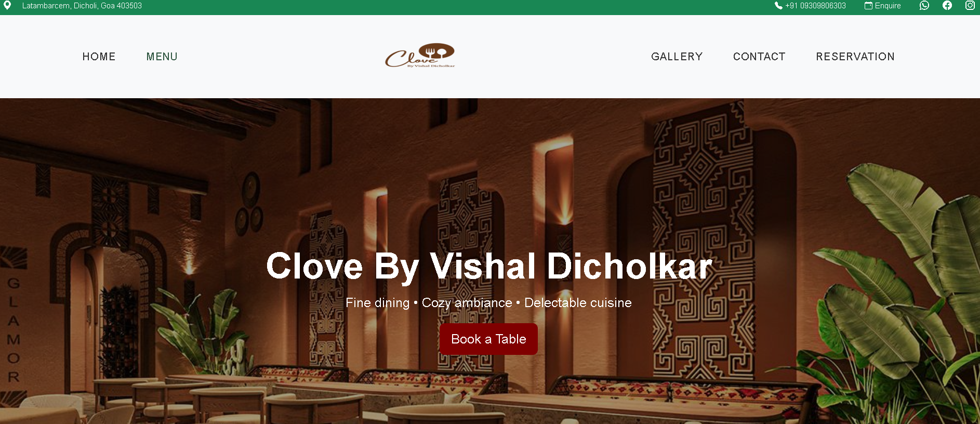Image resolution: width=980 pixels, height=424 pixels.
Task: Open the GALLERY page
Action: pos(677,57)
